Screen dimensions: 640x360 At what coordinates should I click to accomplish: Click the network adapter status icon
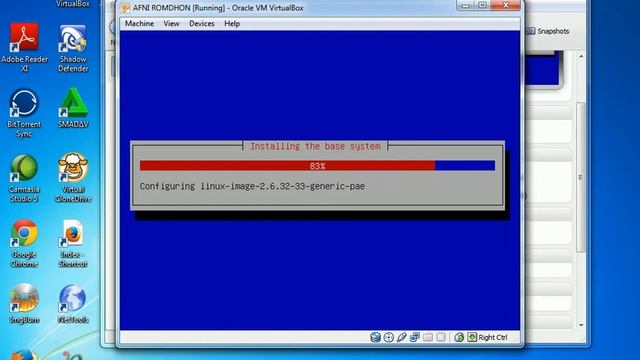pyautogui.click(x=415, y=337)
